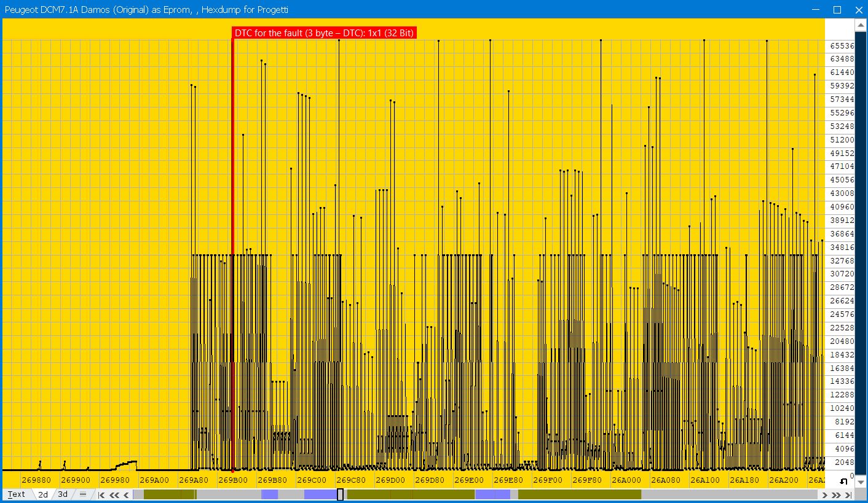Jump to start with first-position arrow
868x503 pixels.
coord(101,494)
